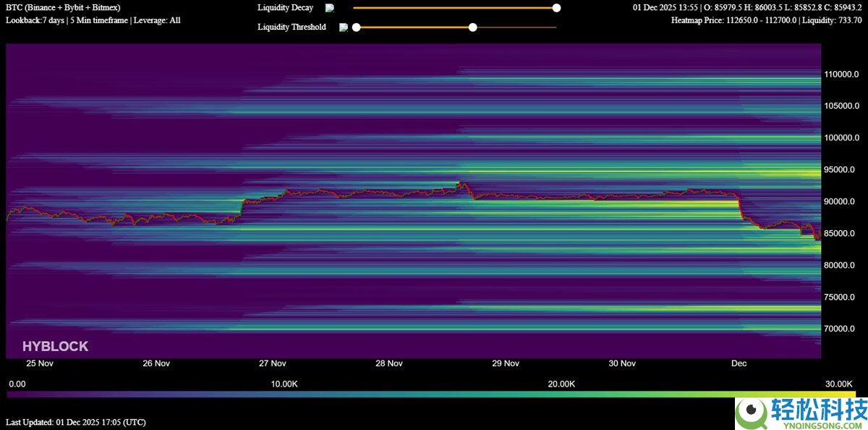This screenshot has width=868, height=430.
Task: Click the 29 Nov date marker
Action: [506, 363]
